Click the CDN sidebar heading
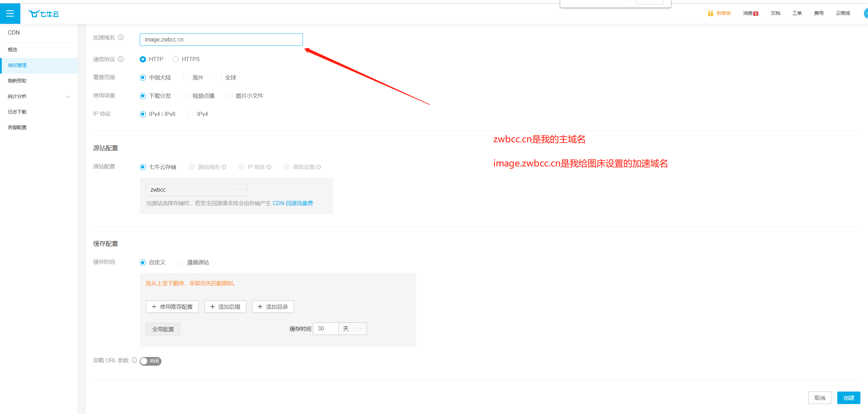The image size is (868, 414). [x=14, y=32]
